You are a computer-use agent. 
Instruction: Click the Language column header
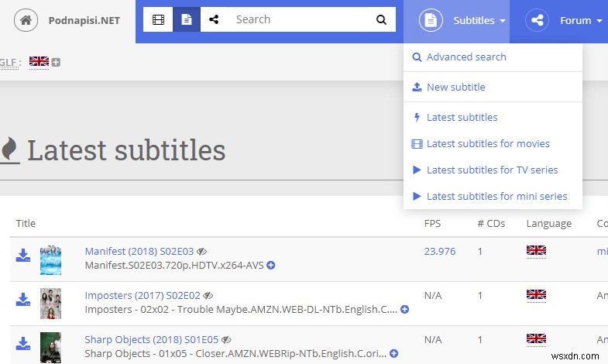pos(549,224)
